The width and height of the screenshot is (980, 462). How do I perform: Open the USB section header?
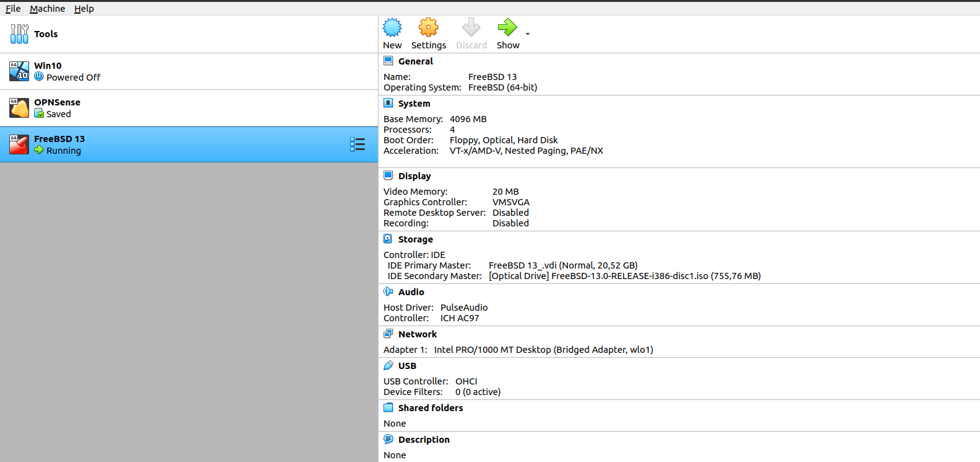407,366
